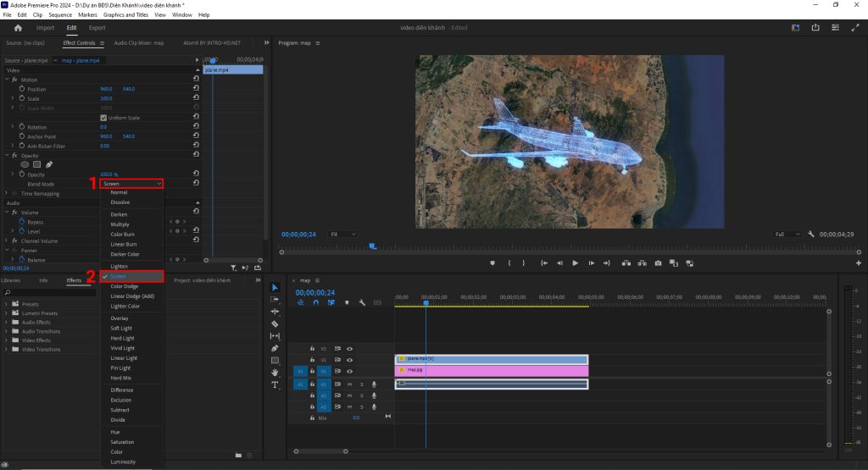Select the Type tool
The height and width of the screenshot is (470, 868).
pyautogui.click(x=275, y=384)
